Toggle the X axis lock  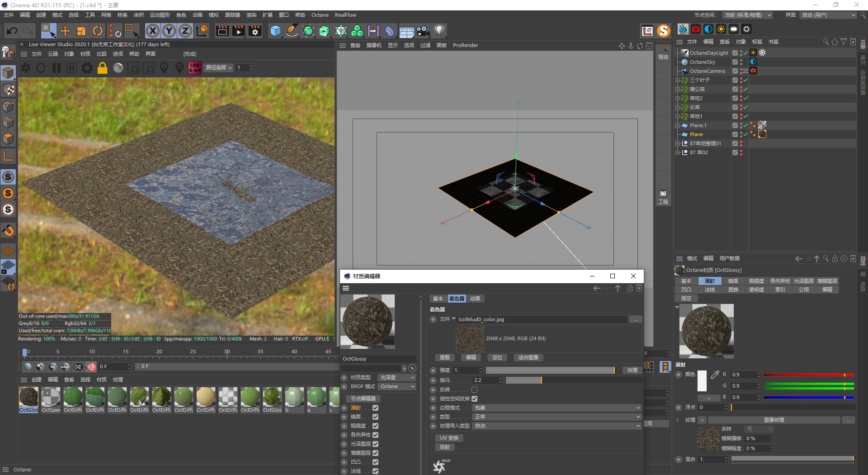(x=153, y=31)
